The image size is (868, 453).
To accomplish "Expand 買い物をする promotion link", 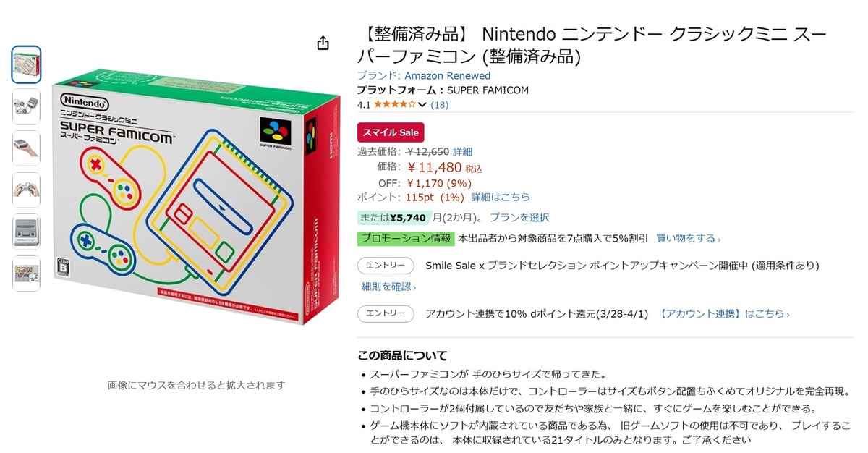I will tap(688, 238).
